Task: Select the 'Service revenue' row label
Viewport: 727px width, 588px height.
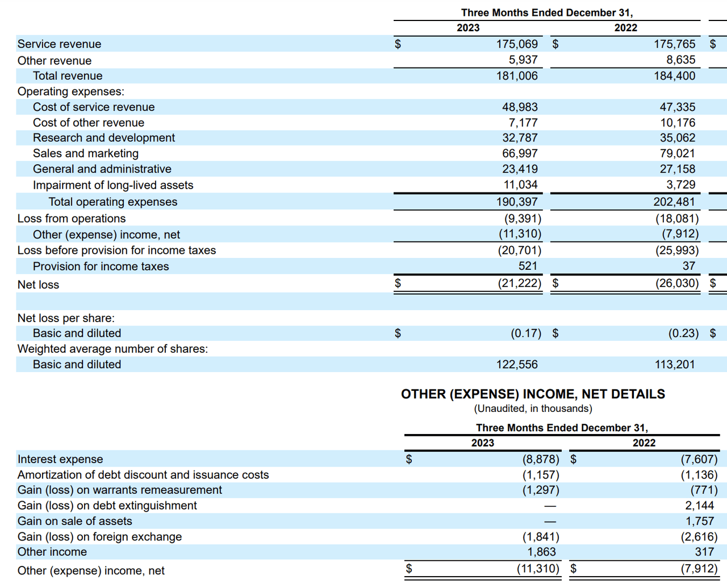Action: click(59, 44)
